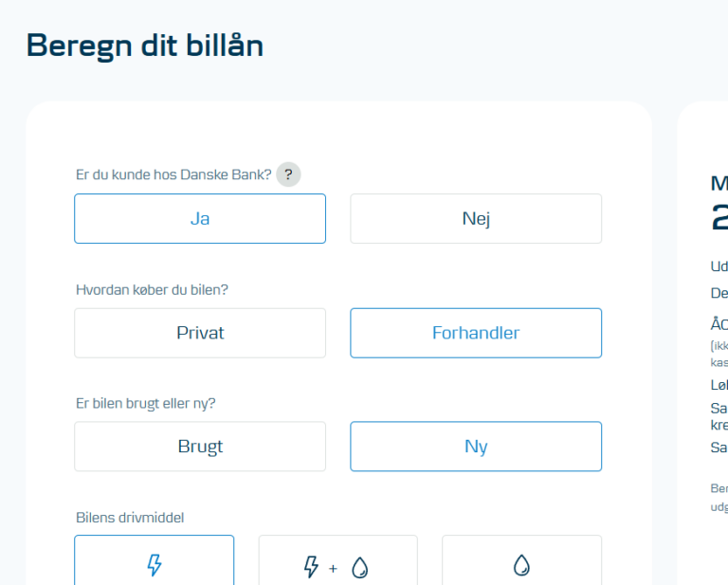Select the electric lightning bolt fuel option
Screen dimensions: 728x585
point(155,560)
